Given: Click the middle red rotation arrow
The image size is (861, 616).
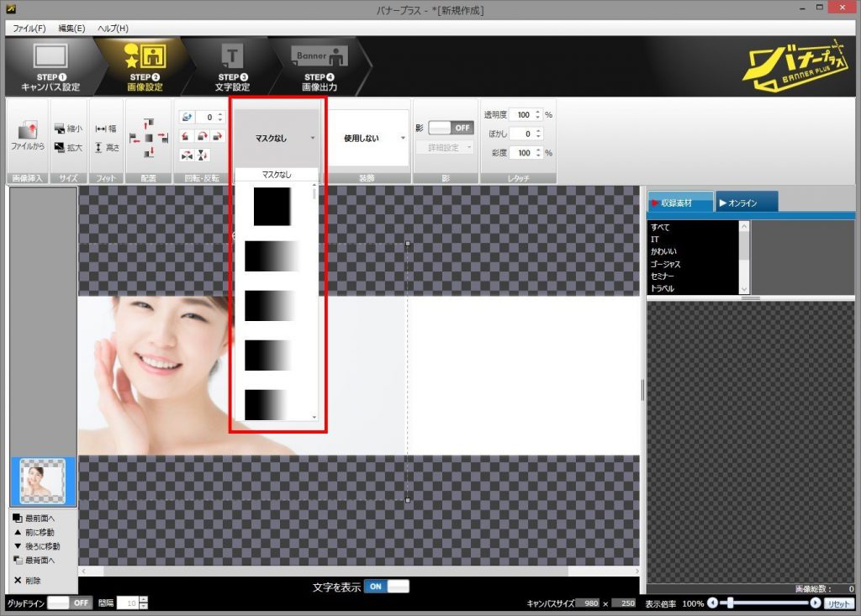Looking at the screenshot, I should click(x=202, y=136).
